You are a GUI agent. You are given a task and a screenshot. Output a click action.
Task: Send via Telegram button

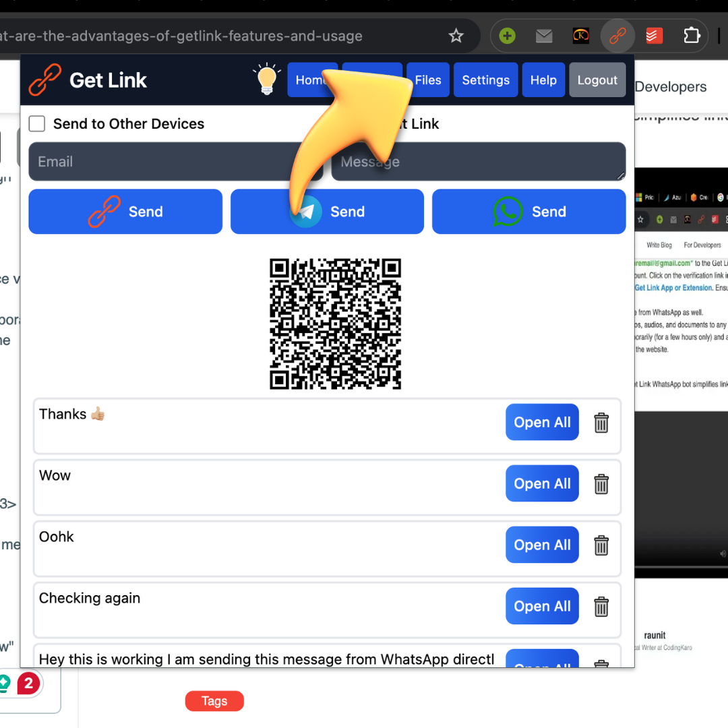[x=327, y=212]
